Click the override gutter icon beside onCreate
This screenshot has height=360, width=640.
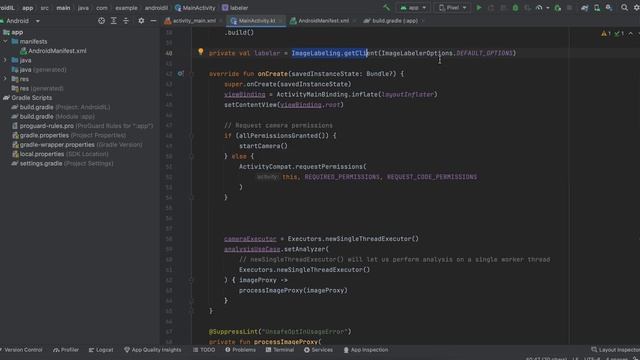180,73
